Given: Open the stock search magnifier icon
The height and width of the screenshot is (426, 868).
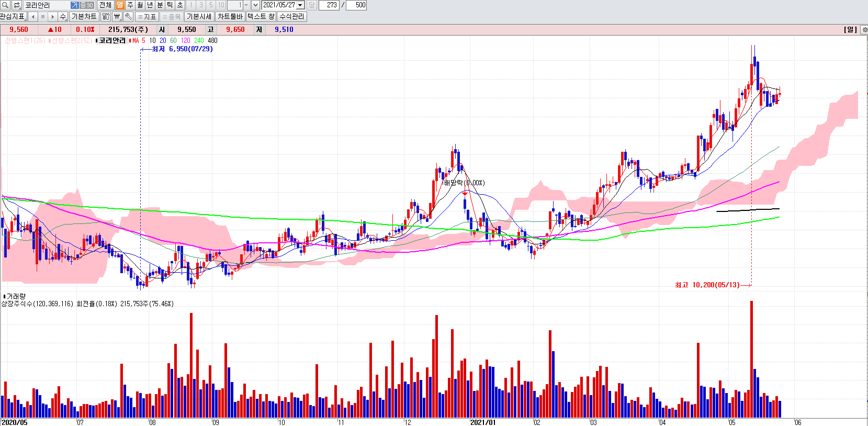Looking at the screenshot, I should (x=5, y=5).
